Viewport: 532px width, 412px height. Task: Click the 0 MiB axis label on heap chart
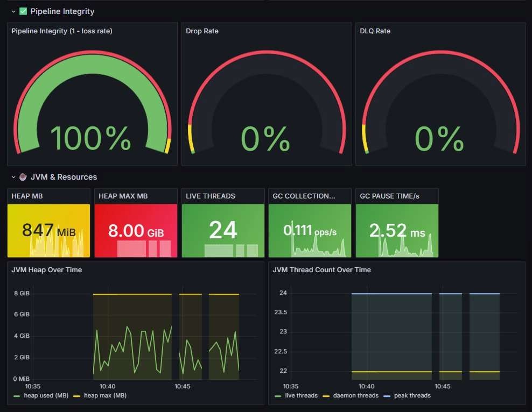[22, 379]
